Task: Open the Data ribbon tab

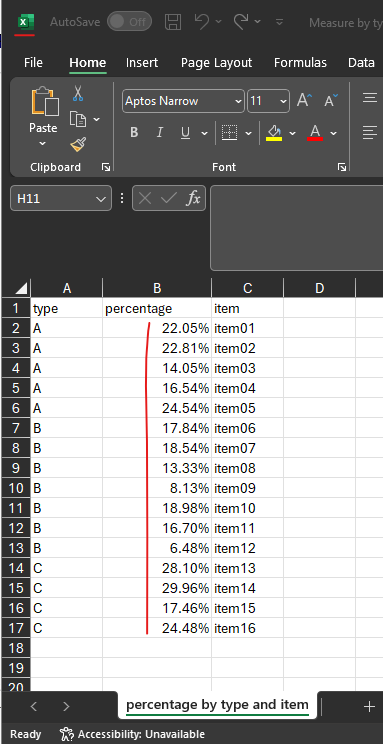Action: (361, 63)
